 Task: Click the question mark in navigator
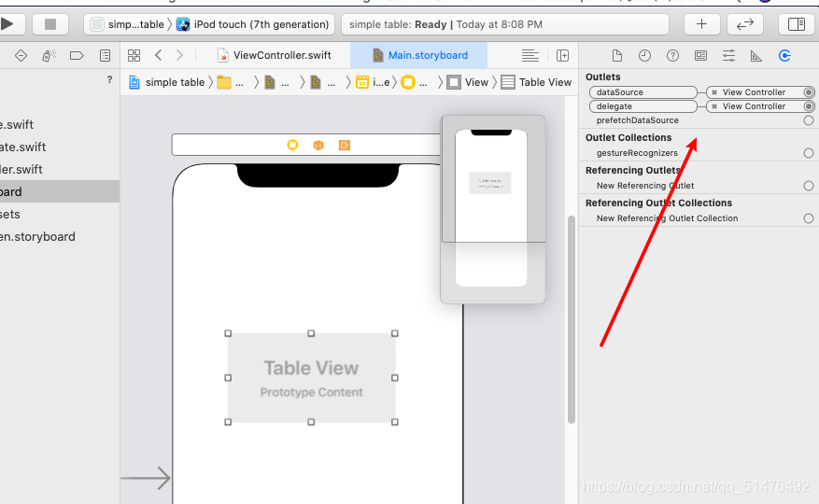(x=109, y=79)
